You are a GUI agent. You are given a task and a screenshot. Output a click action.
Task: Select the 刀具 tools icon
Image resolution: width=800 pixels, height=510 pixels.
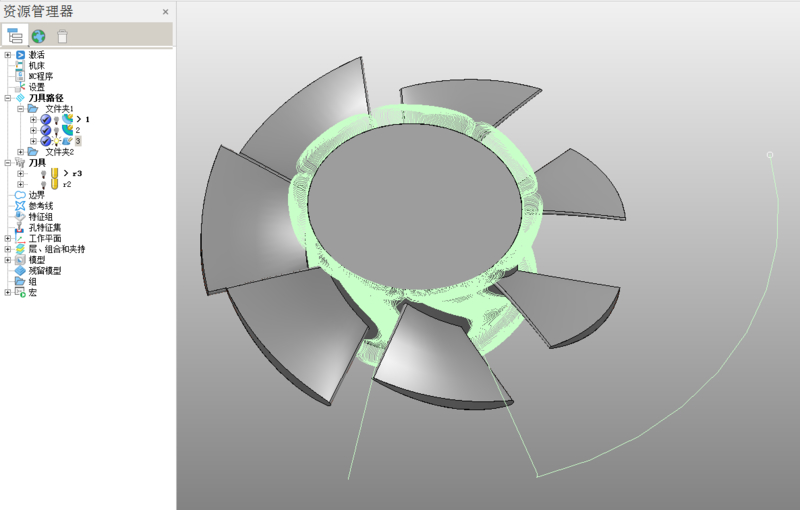[20, 163]
